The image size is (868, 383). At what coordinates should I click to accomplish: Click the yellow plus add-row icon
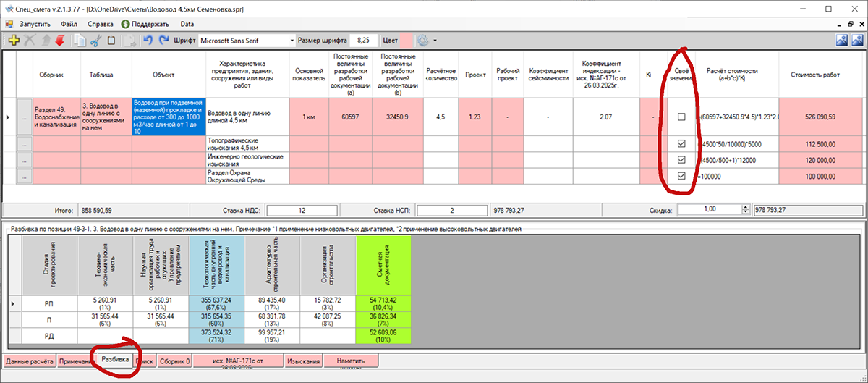click(14, 41)
